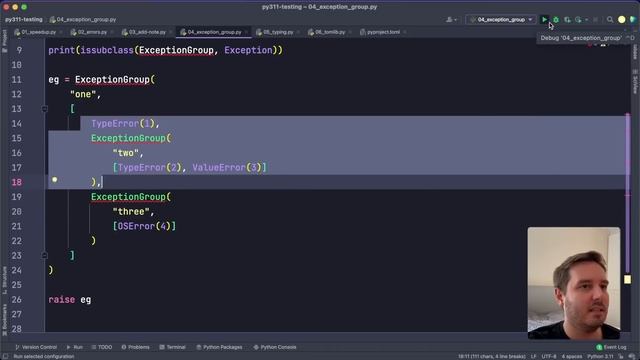Close the pyproject.toml tab
The width and height of the screenshot is (640, 360).
click(x=404, y=32)
